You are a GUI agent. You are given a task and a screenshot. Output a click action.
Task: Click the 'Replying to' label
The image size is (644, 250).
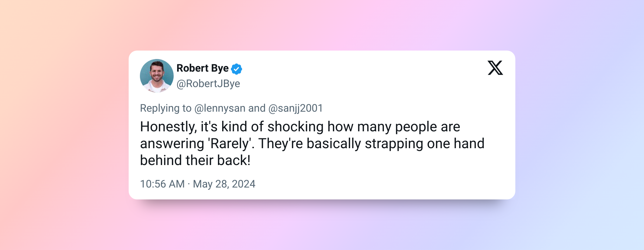pyautogui.click(x=166, y=108)
